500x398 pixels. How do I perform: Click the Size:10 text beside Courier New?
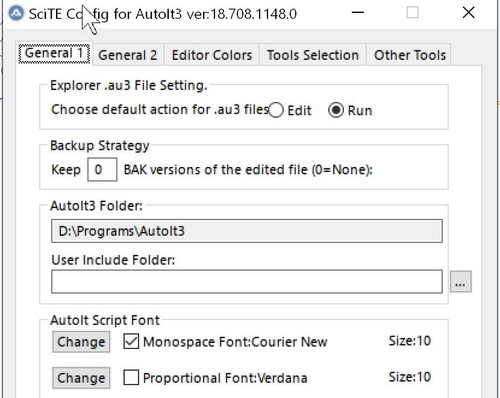tap(410, 341)
